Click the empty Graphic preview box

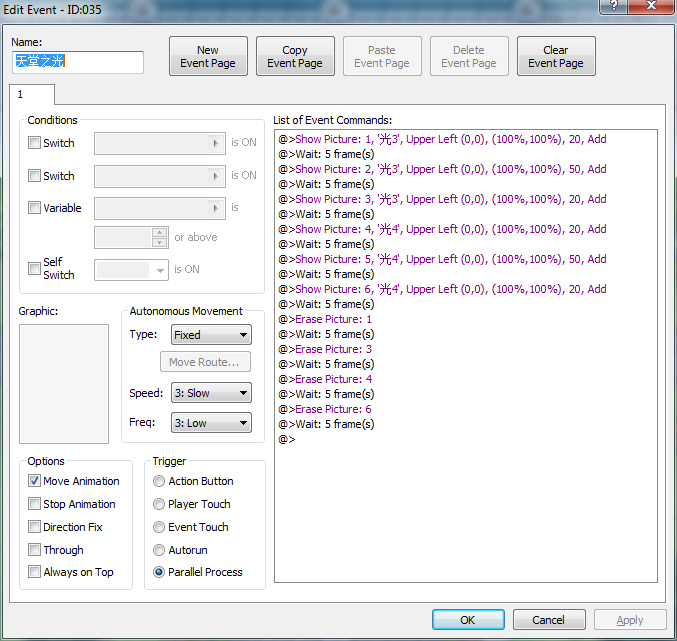(x=64, y=384)
